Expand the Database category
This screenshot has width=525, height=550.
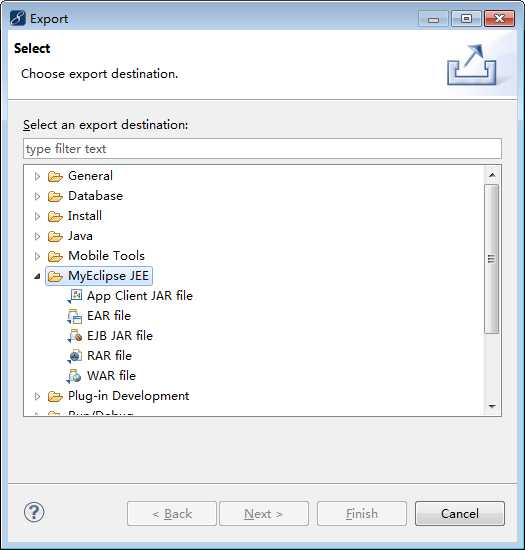(37, 196)
